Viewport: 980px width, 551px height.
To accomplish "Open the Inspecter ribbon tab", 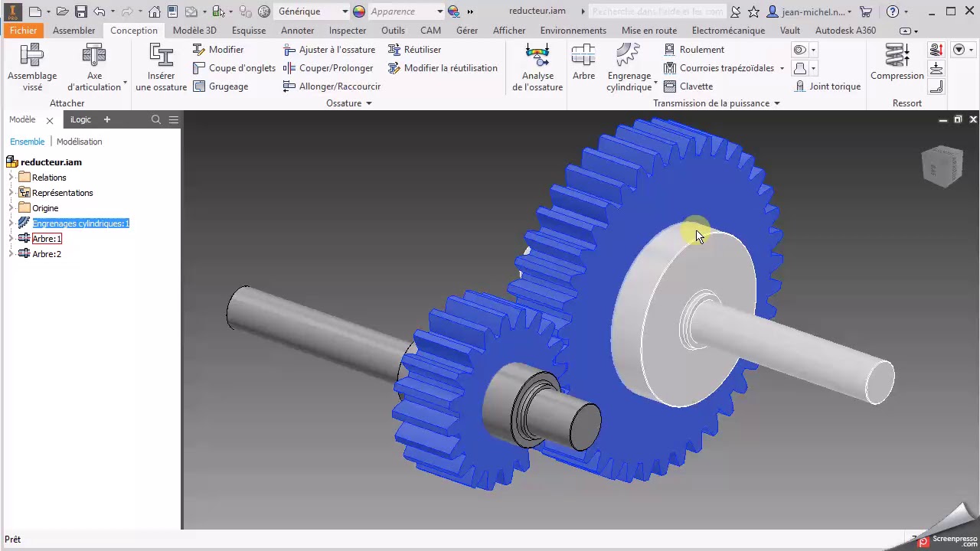I will [348, 31].
